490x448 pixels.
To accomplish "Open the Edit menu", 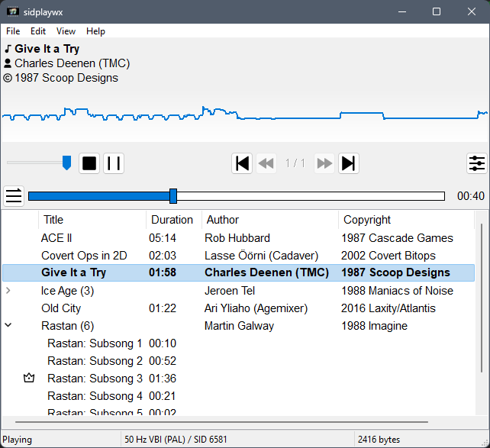I will [x=38, y=31].
